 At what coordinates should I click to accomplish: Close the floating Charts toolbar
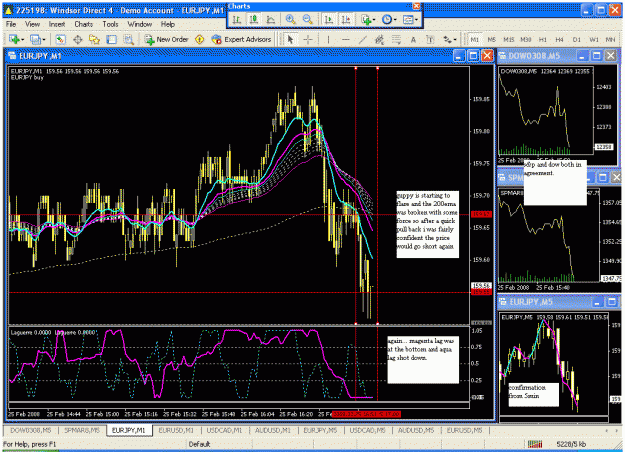pyautogui.click(x=416, y=6)
